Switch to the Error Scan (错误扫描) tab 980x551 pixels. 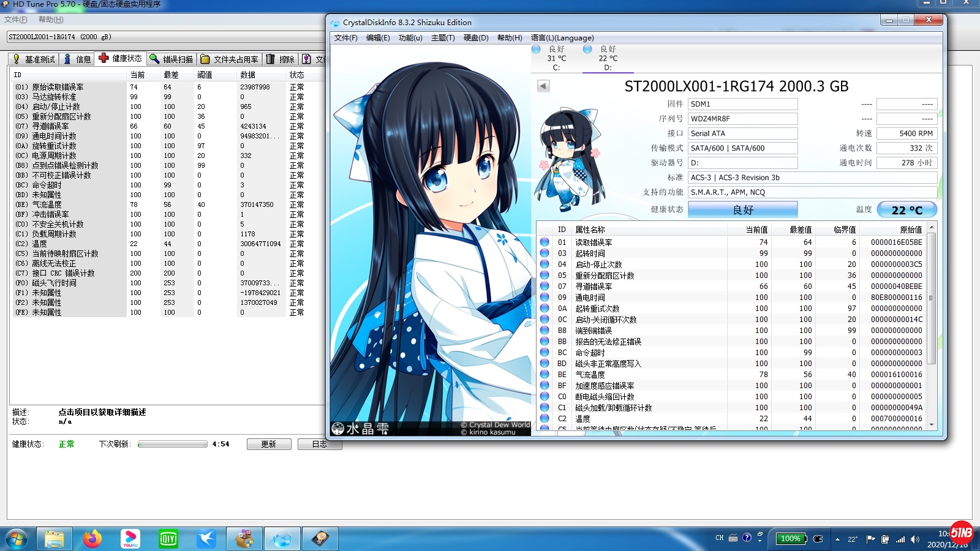pyautogui.click(x=171, y=59)
